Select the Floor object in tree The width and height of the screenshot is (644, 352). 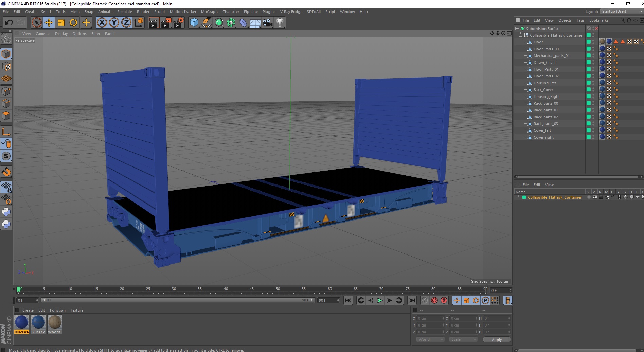tap(538, 42)
